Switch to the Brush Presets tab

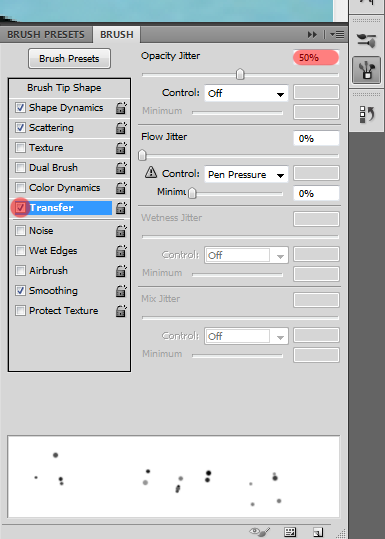click(46, 35)
